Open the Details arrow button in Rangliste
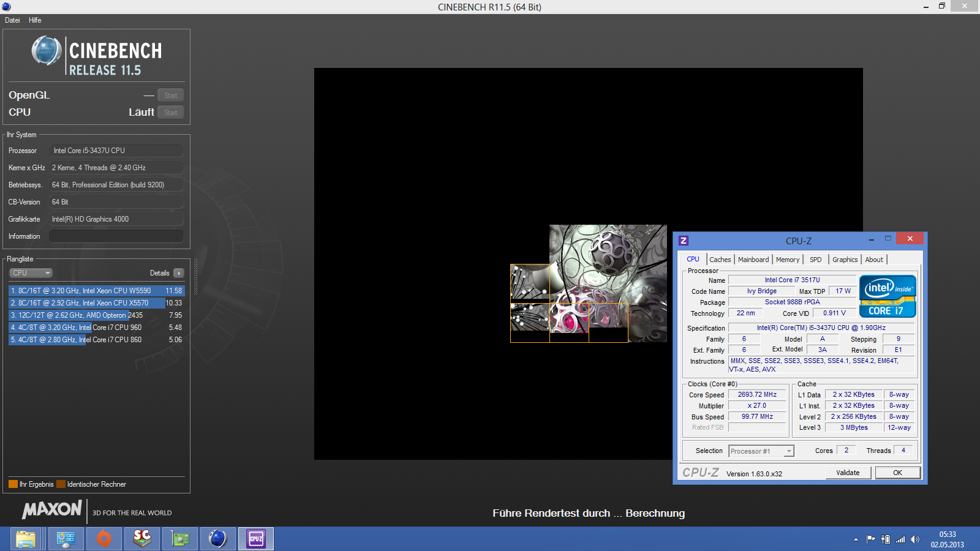This screenshot has width=980, height=551. pos(178,273)
